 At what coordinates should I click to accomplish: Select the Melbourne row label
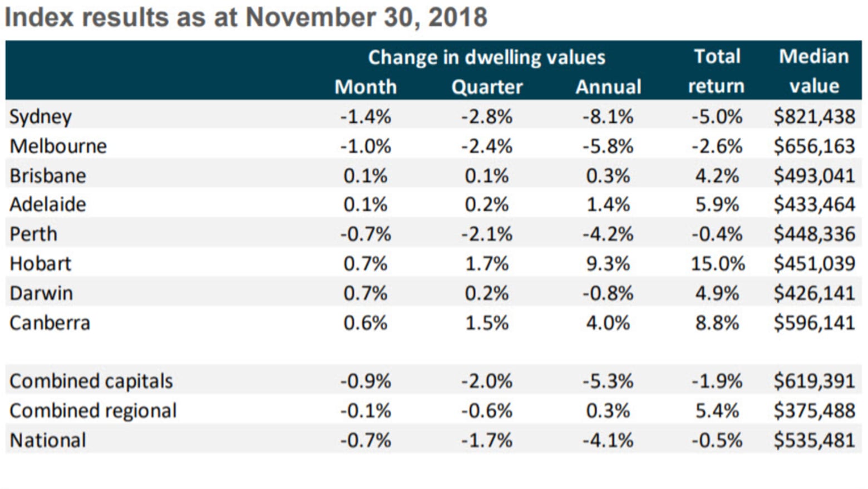58,146
